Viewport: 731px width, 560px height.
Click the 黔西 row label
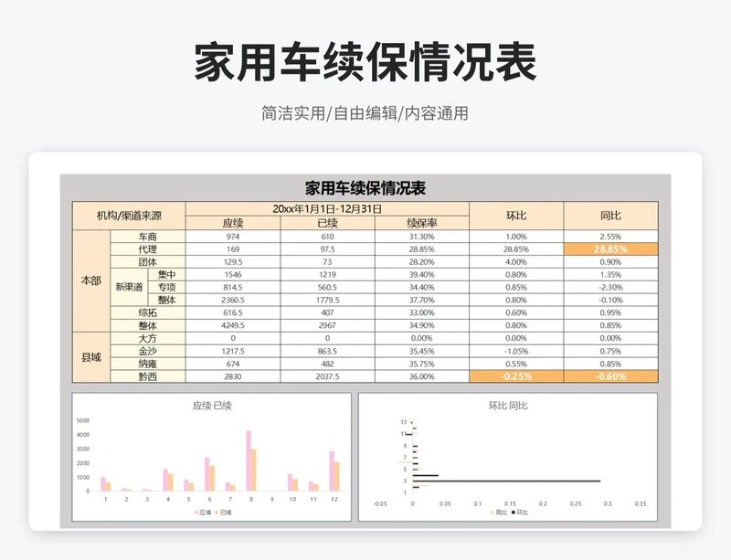[147, 376]
